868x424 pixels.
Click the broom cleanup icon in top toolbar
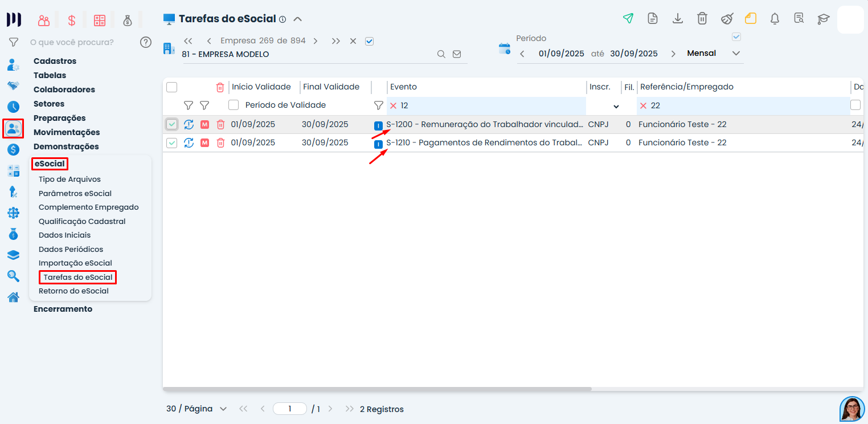point(727,18)
